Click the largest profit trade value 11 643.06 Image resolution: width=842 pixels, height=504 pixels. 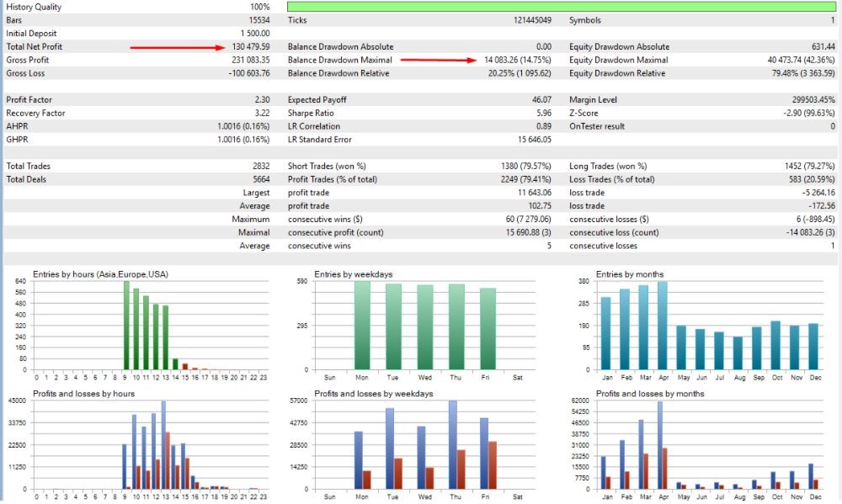coord(535,193)
